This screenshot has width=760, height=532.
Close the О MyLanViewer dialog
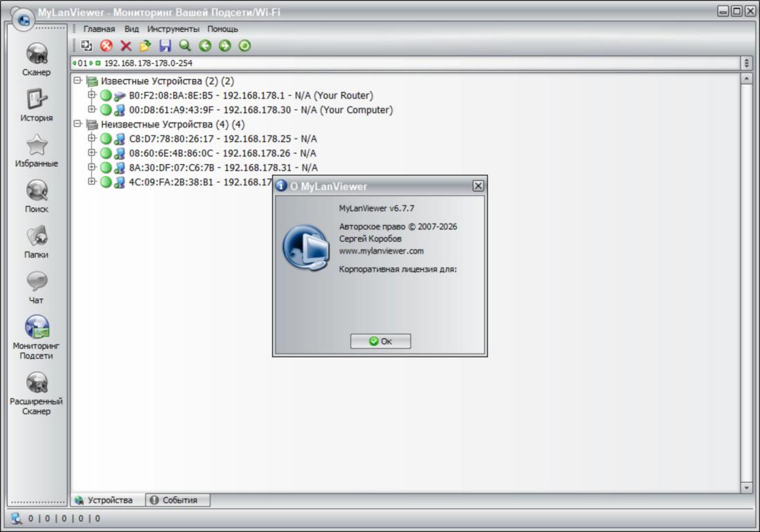[478, 186]
